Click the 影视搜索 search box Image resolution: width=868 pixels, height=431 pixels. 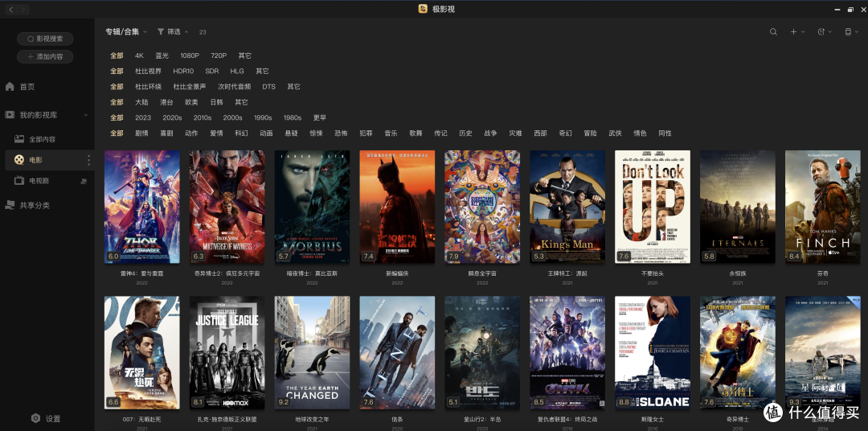tap(45, 39)
